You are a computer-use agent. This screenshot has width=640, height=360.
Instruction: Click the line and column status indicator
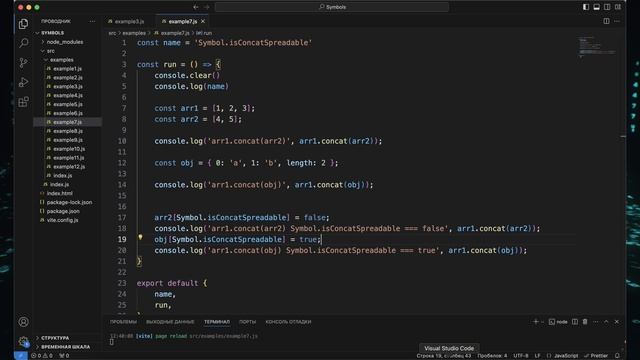point(444,356)
